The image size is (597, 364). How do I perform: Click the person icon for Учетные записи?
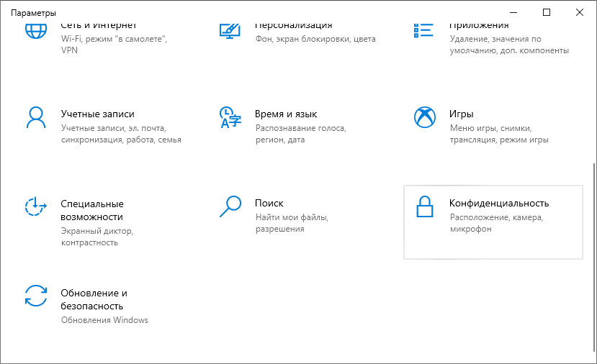(x=35, y=117)
